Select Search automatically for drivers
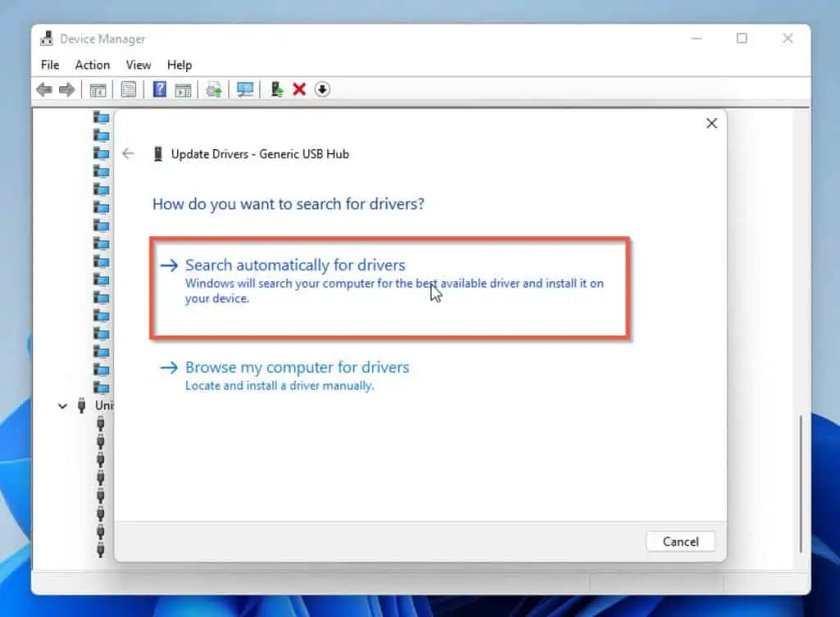The height and width of the screenshot is (617, 840). point(295,265)
